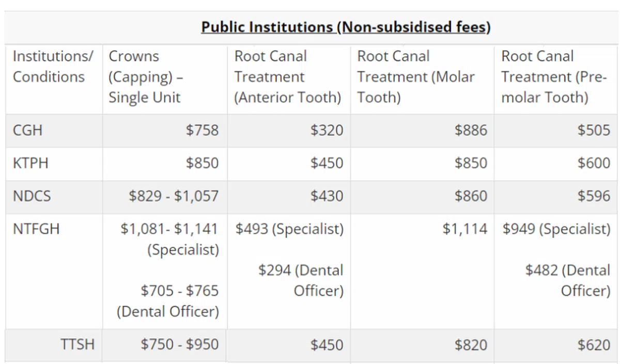Image resolution: width=620 pixels, height=364 pixels.
Task: Select Root Canal Treatment (Anterior Tooth) header
Action: pos(287,76)
